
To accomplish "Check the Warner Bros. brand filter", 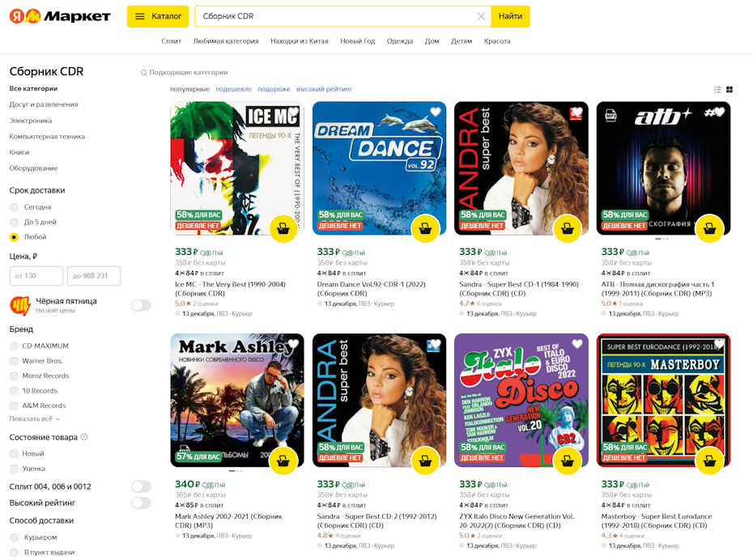I will [x=14, y=361].
